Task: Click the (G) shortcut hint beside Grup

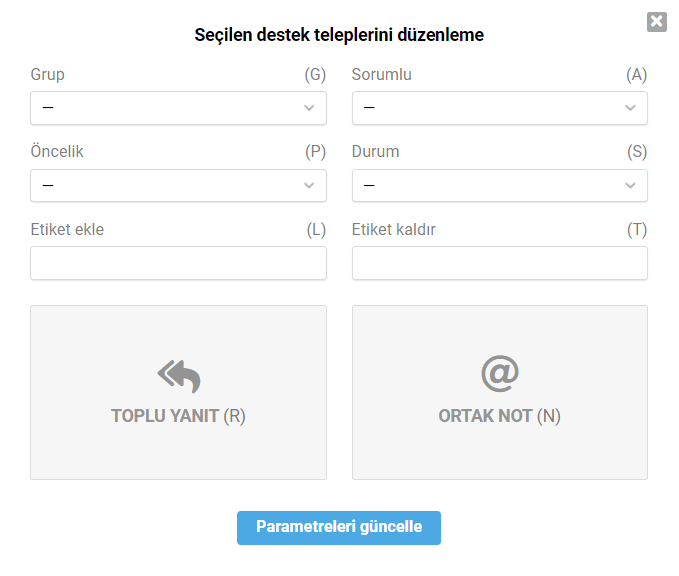Action: point(315,74)
